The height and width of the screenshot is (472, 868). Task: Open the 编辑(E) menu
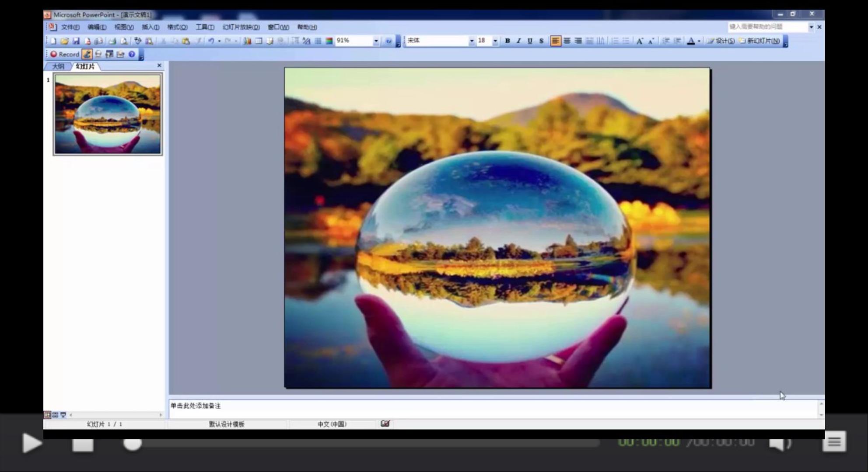point(97,27)
